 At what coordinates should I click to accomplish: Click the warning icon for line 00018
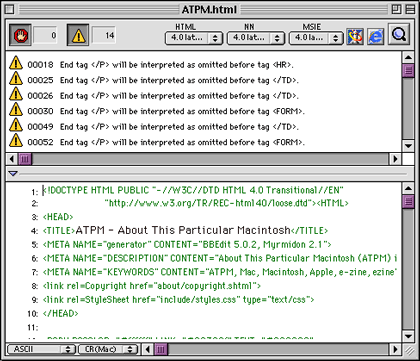tap(16, 63)
